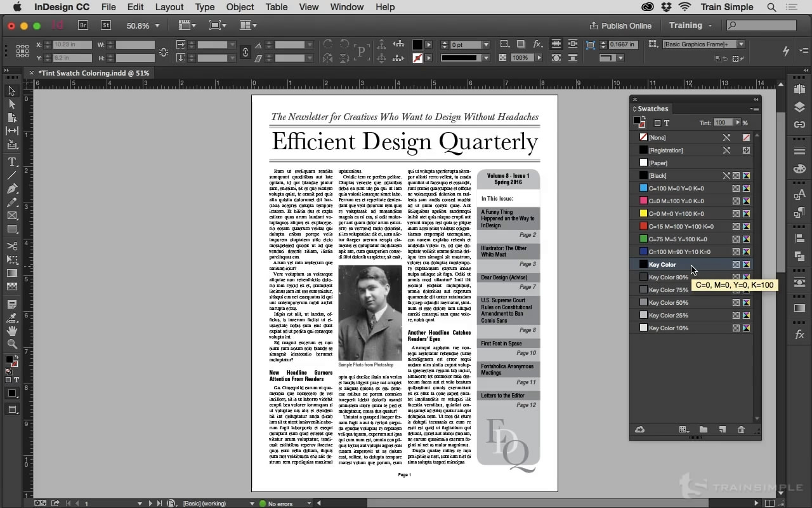Select the Gap tool
This screenshot has height=508, width=812.
tap(11, 131)
